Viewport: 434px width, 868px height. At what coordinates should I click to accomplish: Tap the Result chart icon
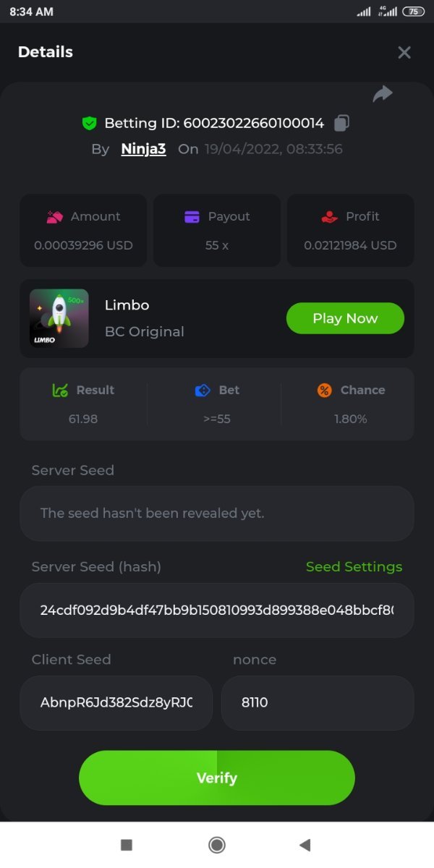point(60,390)
